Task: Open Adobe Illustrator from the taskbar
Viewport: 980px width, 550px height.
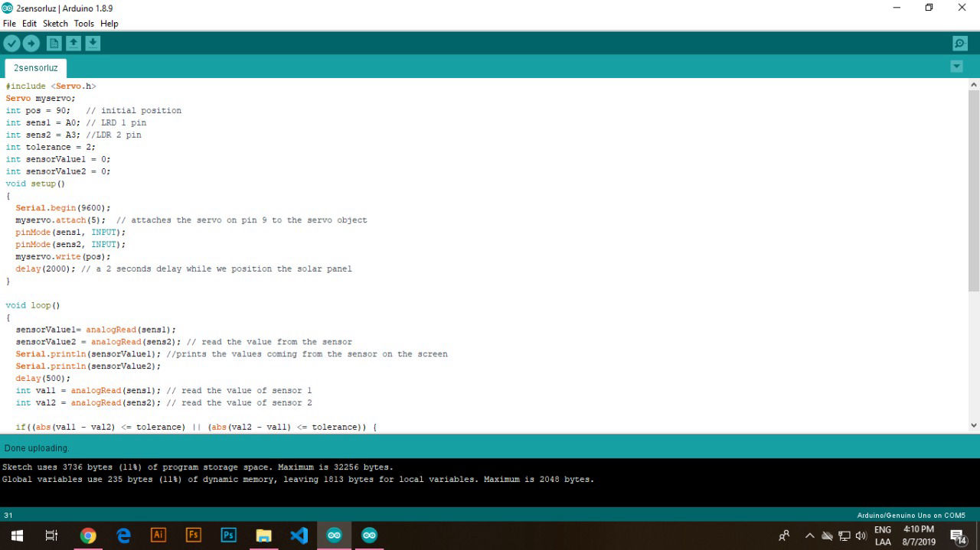Action: (x=158, y=535)
